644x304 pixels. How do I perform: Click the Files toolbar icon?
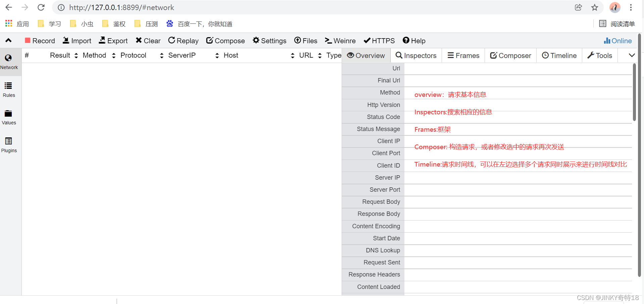(305, 41)
